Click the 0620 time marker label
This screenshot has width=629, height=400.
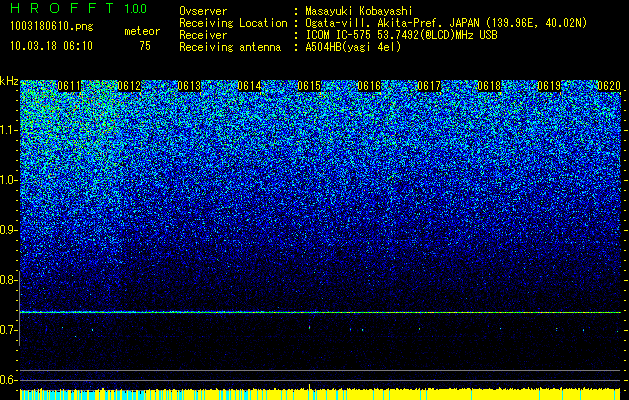609,86
